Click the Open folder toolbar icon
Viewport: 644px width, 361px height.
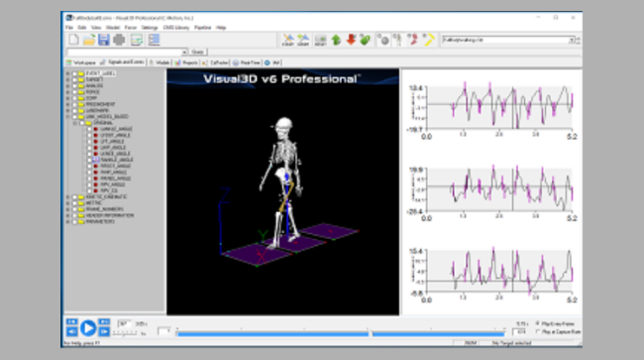[x=89, y=40]
